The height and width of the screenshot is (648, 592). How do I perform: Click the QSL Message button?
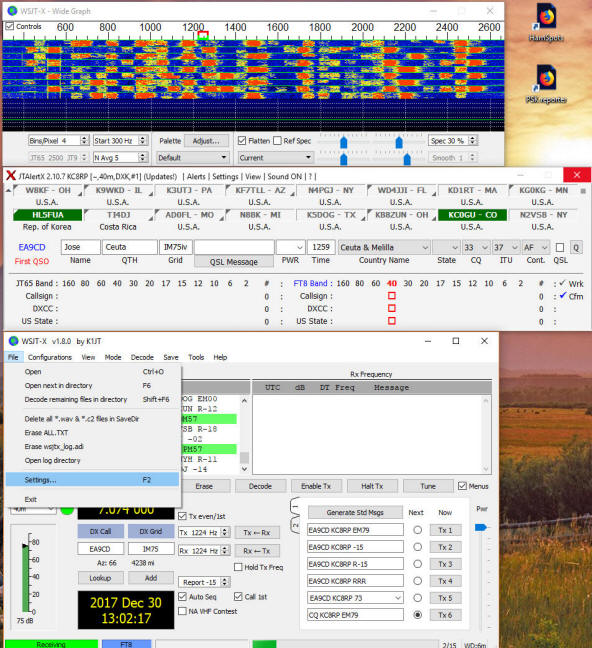click(x=234, y=262)
